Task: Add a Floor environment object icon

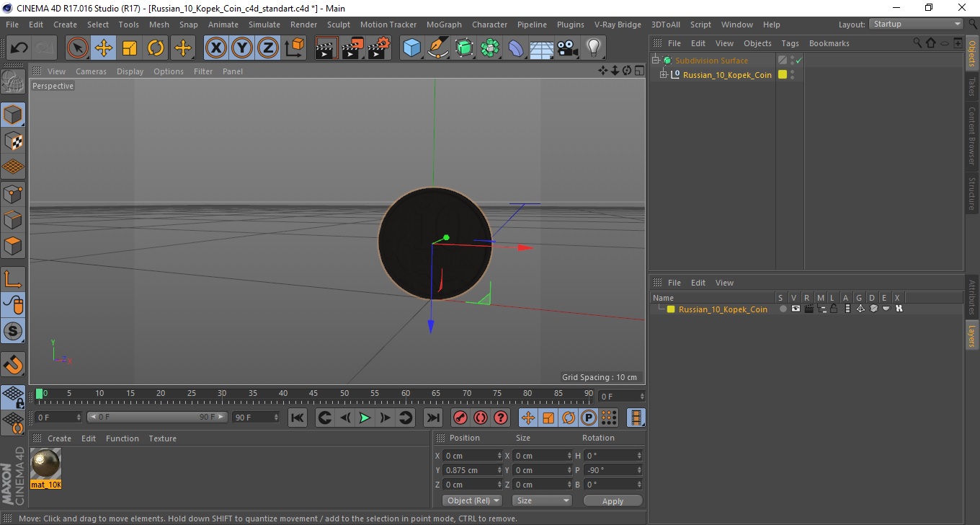Action: 542,48
